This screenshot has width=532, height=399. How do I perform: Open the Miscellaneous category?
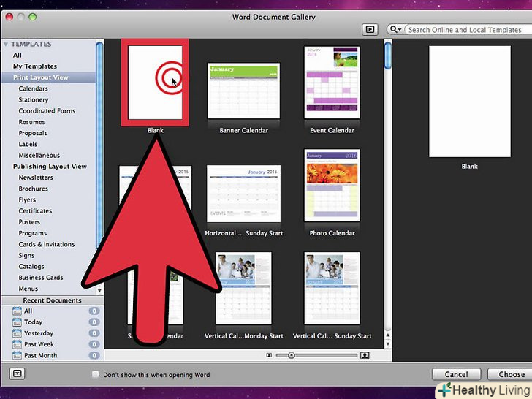(39, 156)
